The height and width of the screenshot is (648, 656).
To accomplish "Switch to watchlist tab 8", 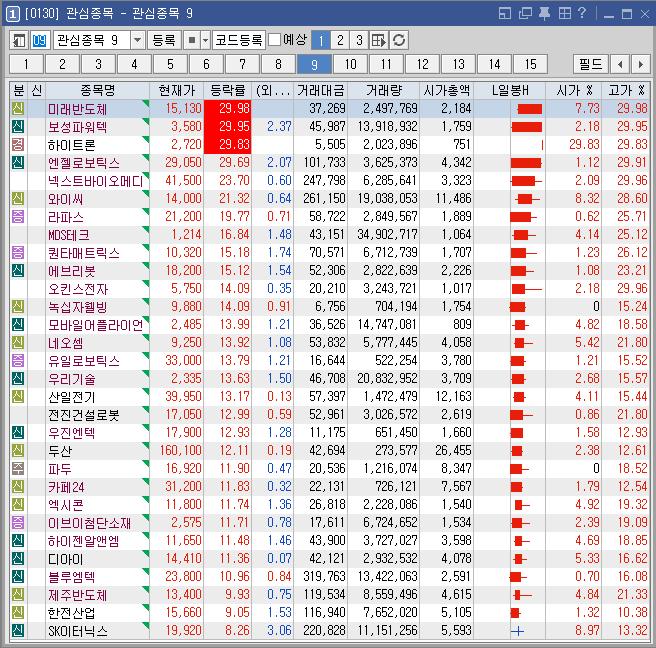I will click(x=278, y=64).
